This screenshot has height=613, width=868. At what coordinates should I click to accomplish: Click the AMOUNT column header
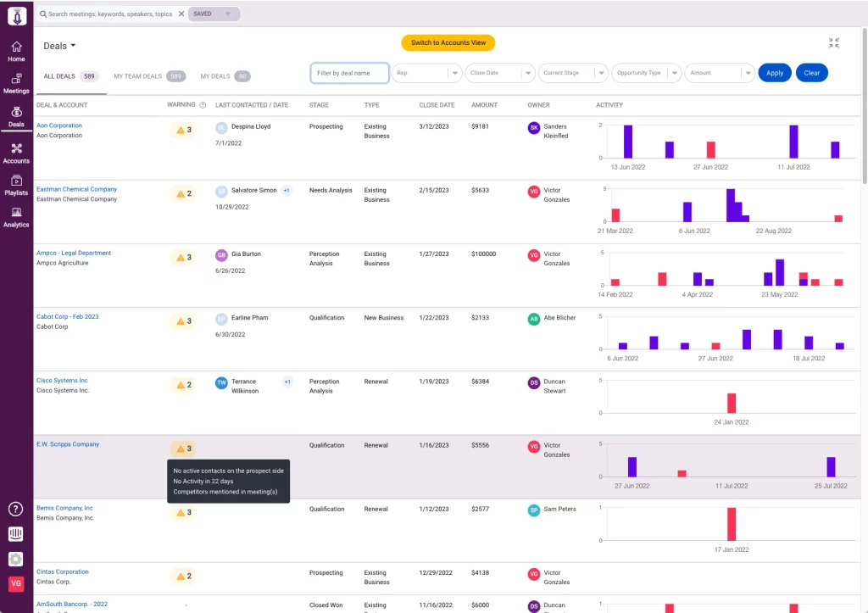484,105
